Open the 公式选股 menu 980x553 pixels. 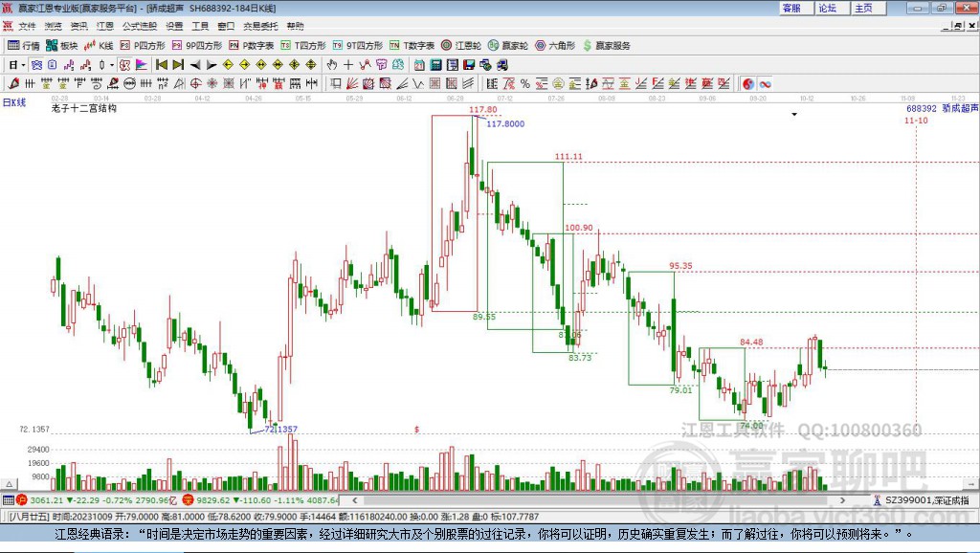tap(140, 26)
